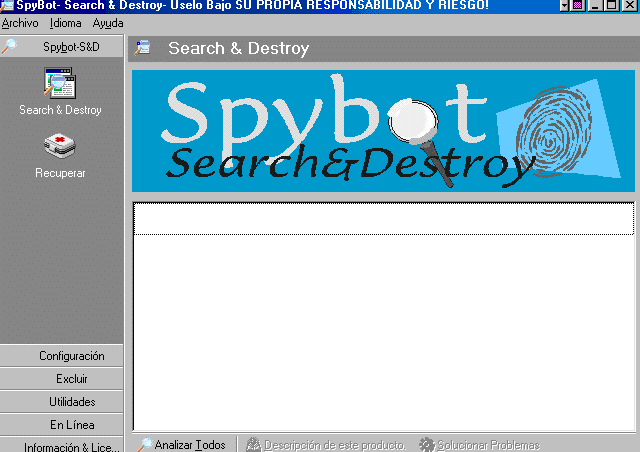Open the Recuperar first-aid kit icon

point(60,145)
